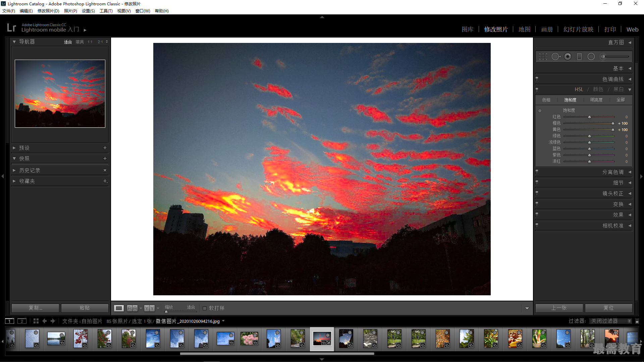Toggle the Split Toning panel switch
This screenshot has width=644, height=362.
point(537,172)
